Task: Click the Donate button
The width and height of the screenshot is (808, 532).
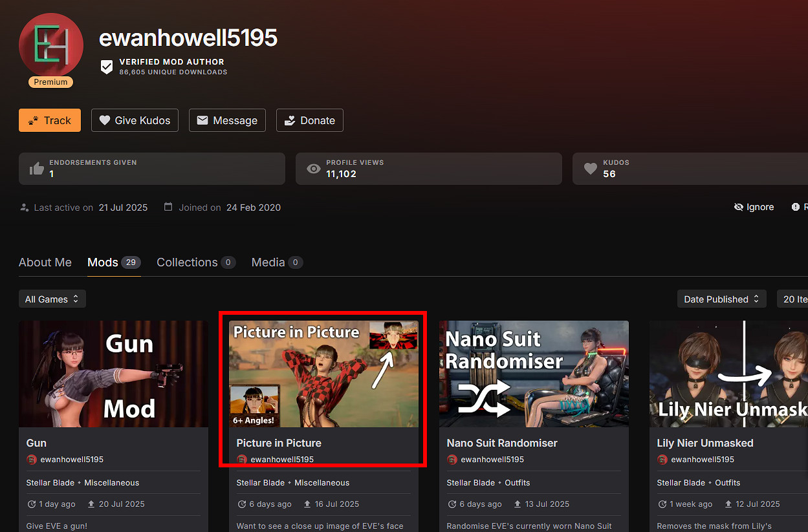Action: pyautogui.click(x=309, y=120)
